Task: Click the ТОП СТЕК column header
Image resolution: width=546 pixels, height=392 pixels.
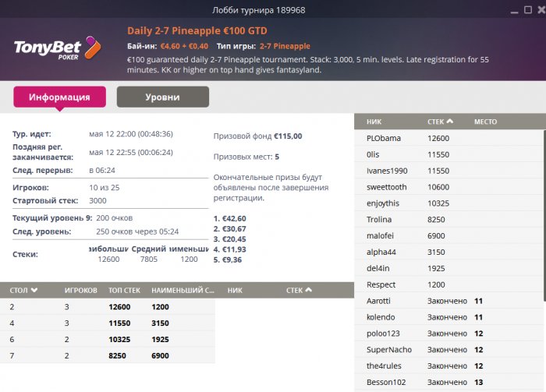Action: (125, 290)
